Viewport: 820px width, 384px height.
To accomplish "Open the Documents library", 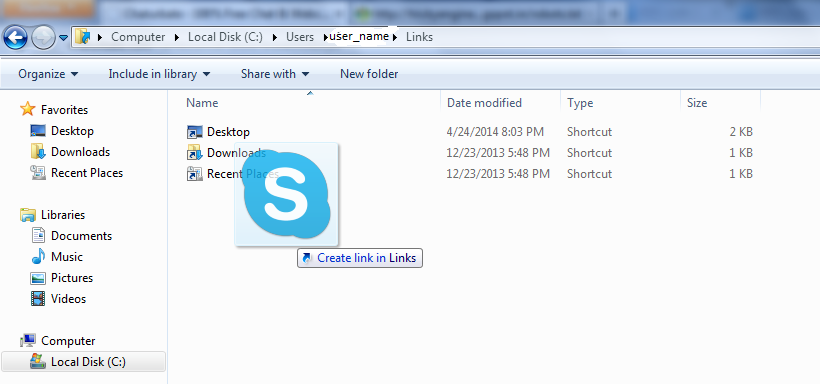I will tap(82, 236).
